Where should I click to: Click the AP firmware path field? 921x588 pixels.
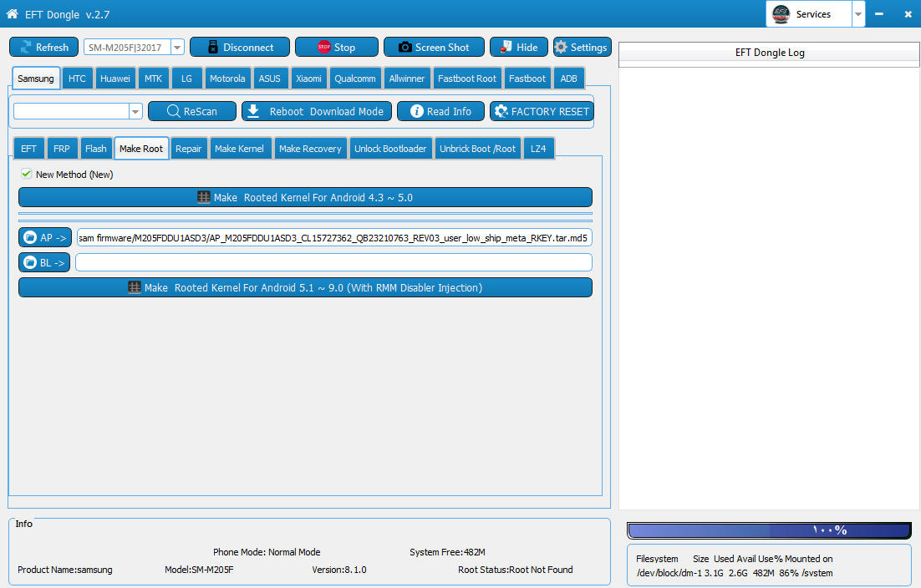pos(334,238)
